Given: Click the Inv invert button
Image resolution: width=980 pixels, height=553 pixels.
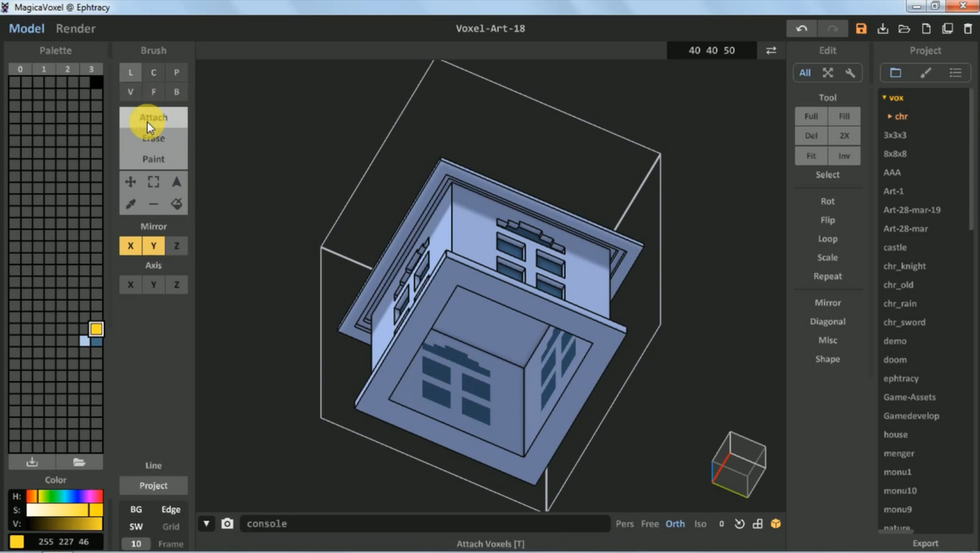Looking at the screenshot, I should click(x=844, y=155).
